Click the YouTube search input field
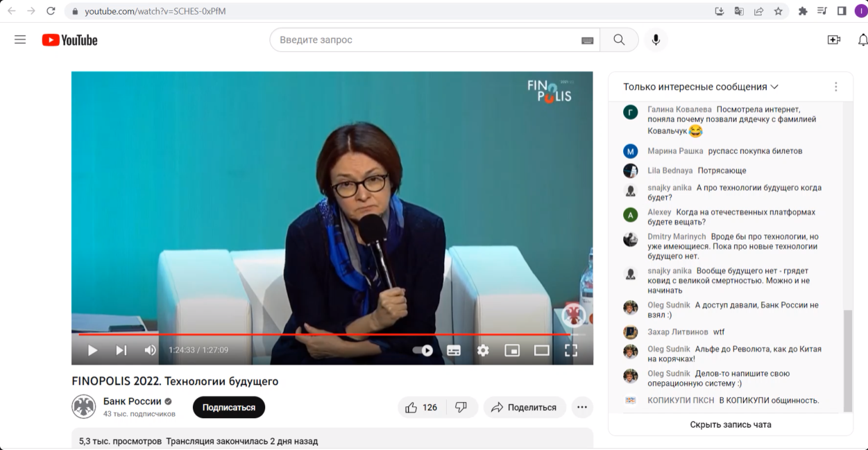Image resolution: width=868 pixels, height=450 pixels. click(427, 40)
